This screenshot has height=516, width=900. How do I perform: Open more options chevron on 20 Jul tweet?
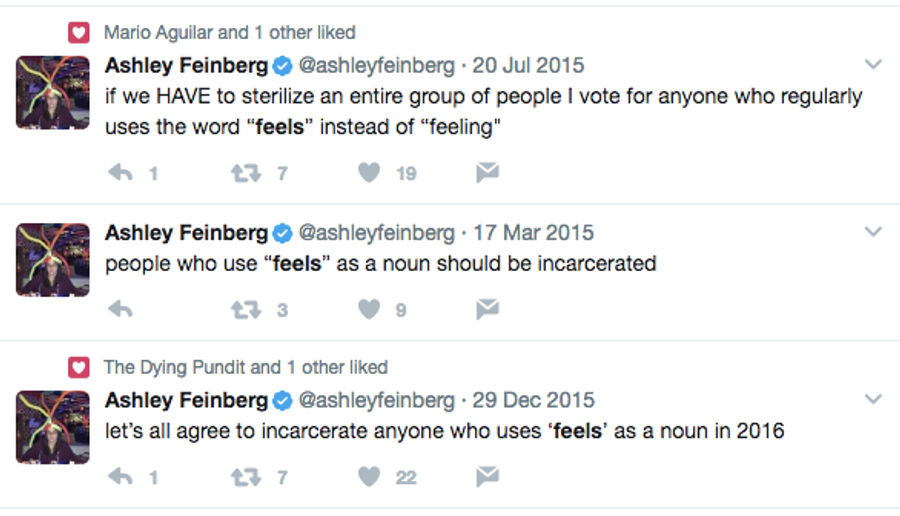873,64
